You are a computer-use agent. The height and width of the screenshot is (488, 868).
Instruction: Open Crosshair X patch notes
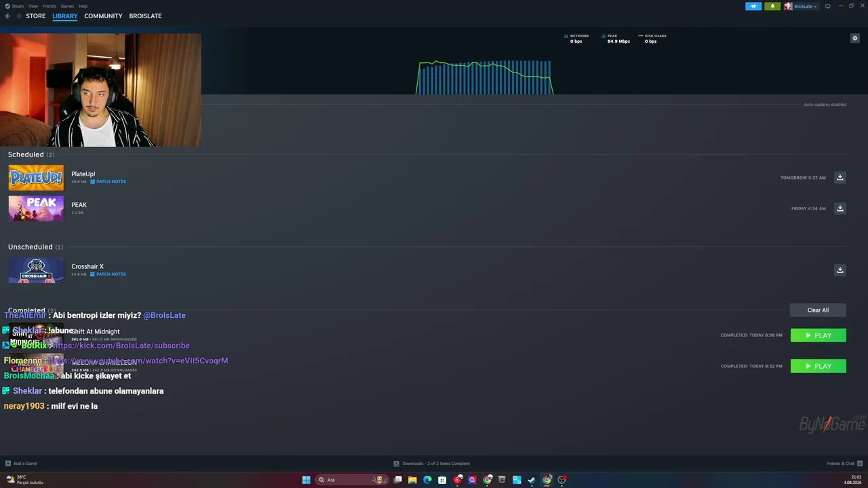pos(108,274)
